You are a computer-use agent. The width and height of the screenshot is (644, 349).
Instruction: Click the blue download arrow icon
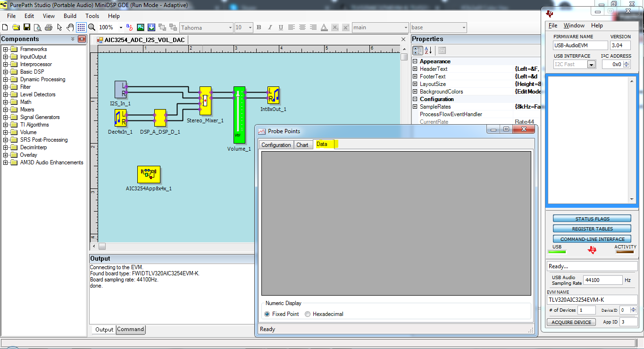[151, 27]
